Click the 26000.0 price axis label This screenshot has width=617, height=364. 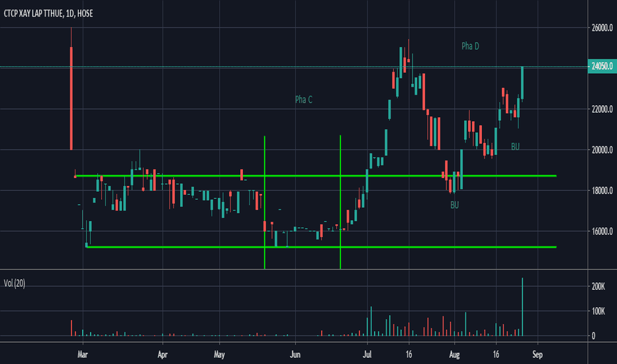point(602,28)
